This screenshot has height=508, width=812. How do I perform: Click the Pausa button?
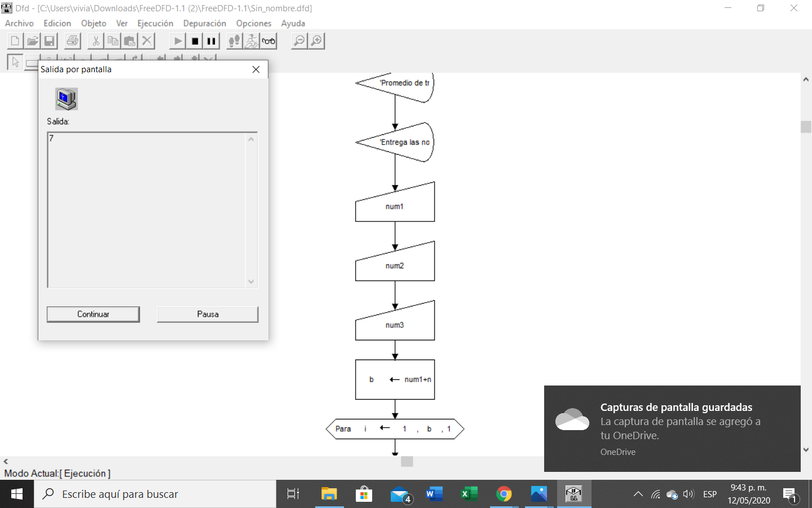pos(208,314)
